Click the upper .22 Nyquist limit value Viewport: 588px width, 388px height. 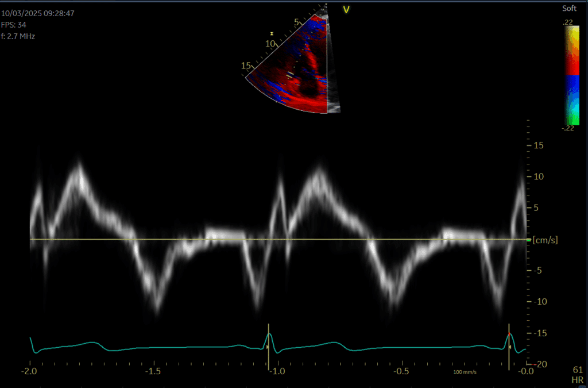pos(568,22)
